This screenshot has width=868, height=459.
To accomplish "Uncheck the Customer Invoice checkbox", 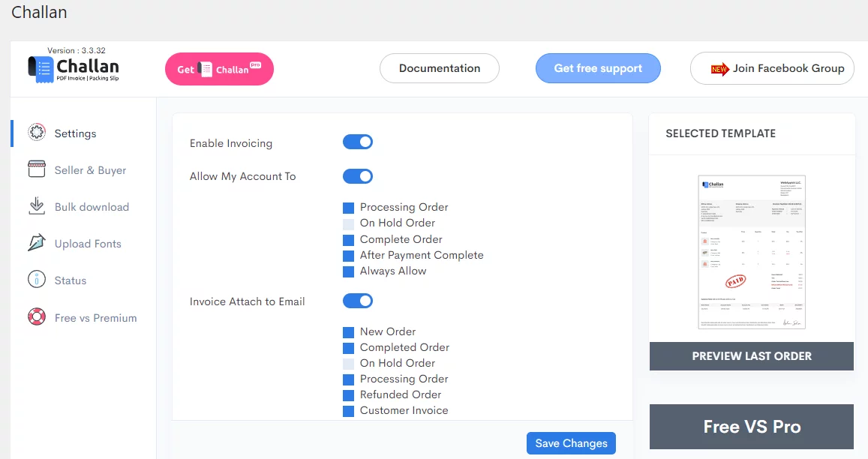I will 348,412.
